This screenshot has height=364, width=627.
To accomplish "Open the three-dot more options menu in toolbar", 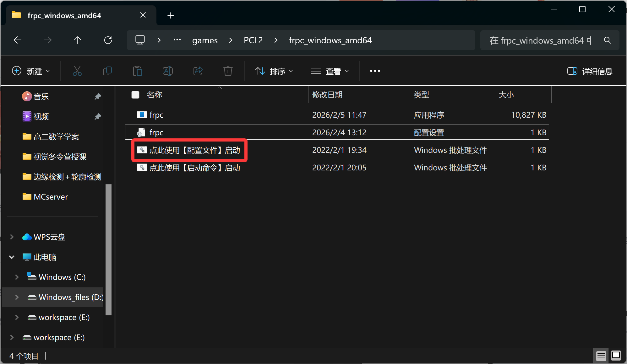I will pos(375,71).
